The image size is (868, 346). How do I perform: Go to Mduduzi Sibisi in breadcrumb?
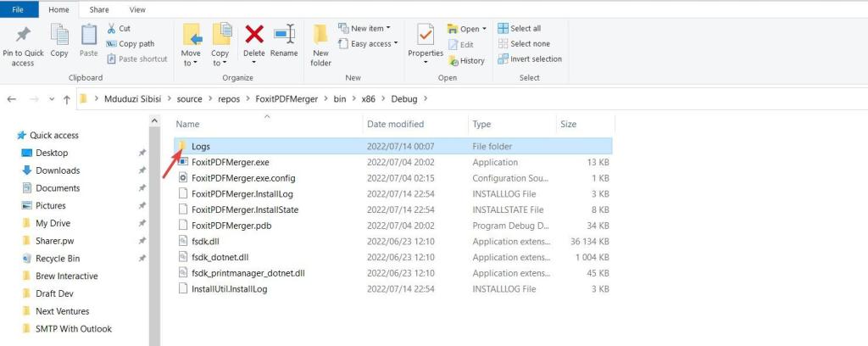[x=132, y=99]
